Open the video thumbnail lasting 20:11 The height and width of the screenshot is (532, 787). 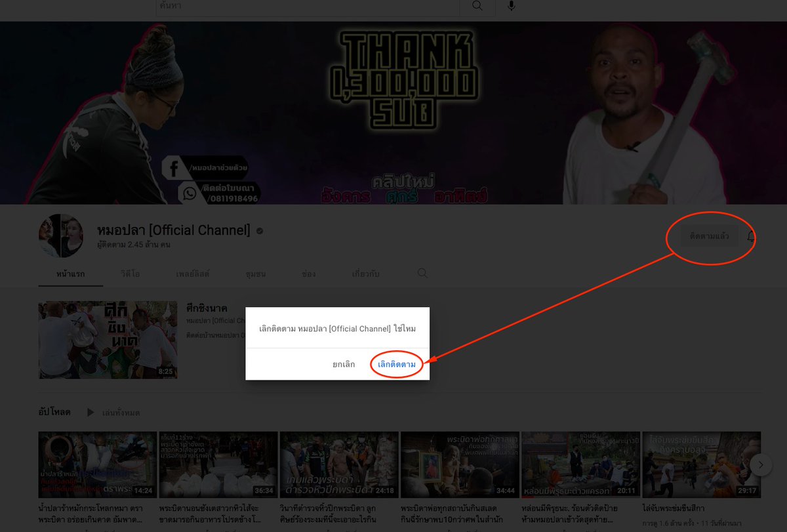click(580, 464)
